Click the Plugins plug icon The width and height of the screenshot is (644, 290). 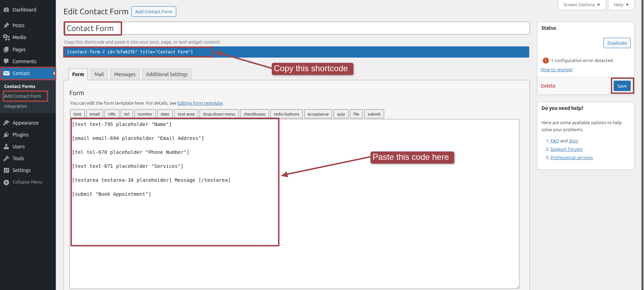point(6,135)
